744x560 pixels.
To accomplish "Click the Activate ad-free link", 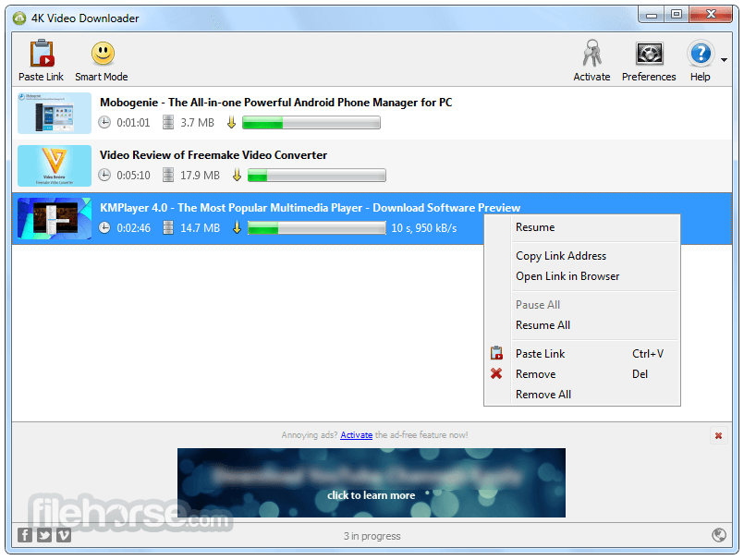I will [x=357, y=435].
